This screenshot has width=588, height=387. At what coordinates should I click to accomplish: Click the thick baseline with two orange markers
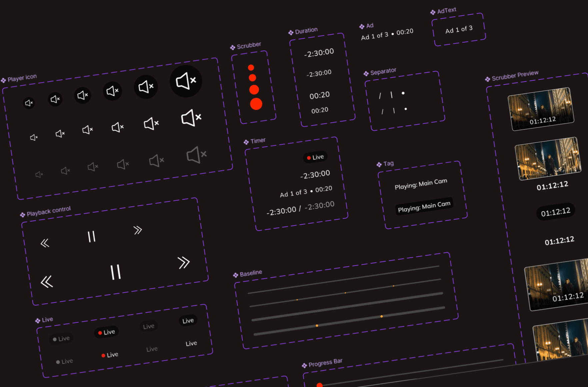tap(349, 321)
